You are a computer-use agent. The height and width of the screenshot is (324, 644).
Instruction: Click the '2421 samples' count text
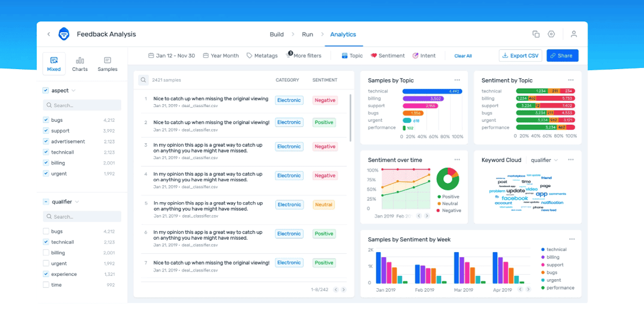point(167,80)
